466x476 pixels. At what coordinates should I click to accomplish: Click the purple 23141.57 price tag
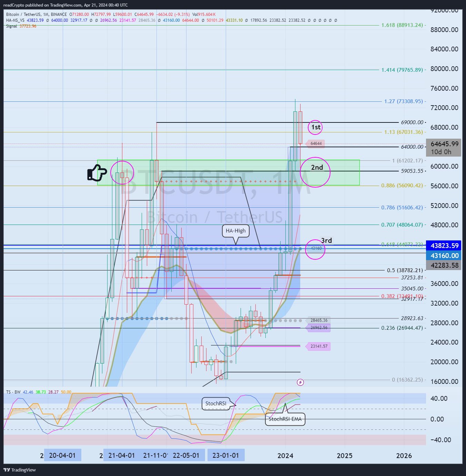click(x=318, y=346)
